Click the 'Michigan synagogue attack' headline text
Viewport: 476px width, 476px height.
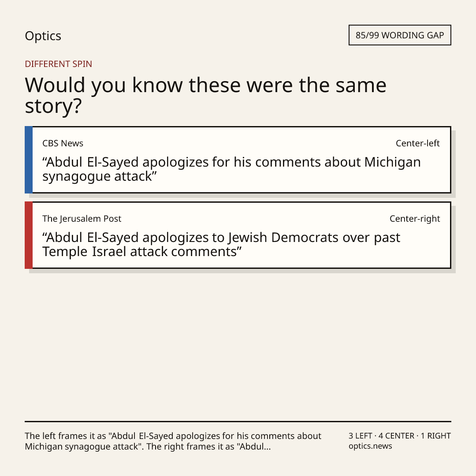click(x=231, y=169)
